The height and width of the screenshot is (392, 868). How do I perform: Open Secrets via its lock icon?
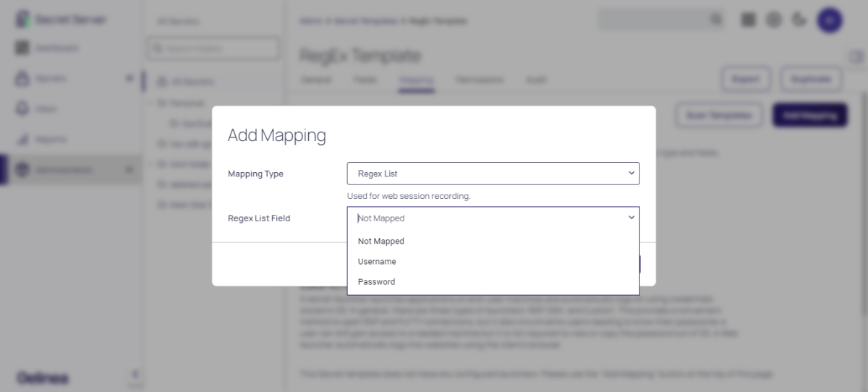pyautogui.click(x=22, y=78)
